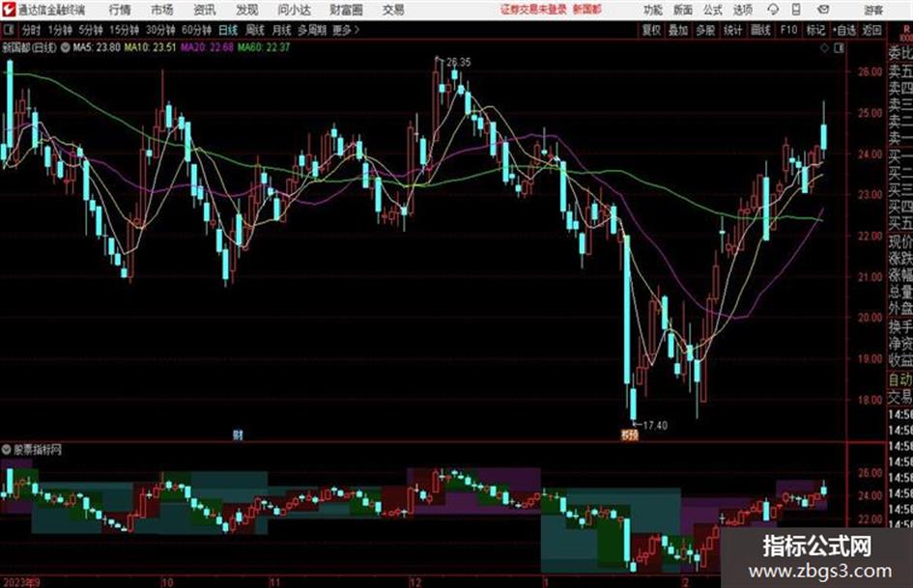Open the 行情 menu
The height and width of the screenshot is (588, 913).
[x=120, y=10]
